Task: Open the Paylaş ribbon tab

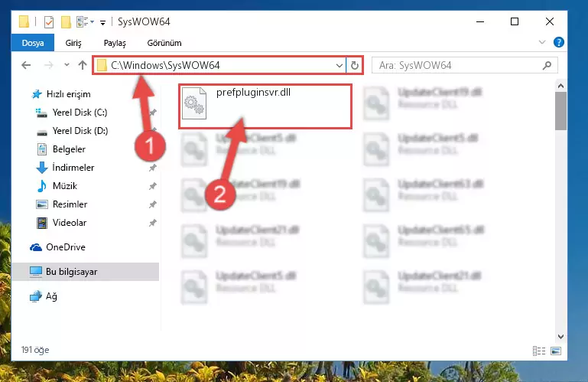Action: tap(115, 43)
